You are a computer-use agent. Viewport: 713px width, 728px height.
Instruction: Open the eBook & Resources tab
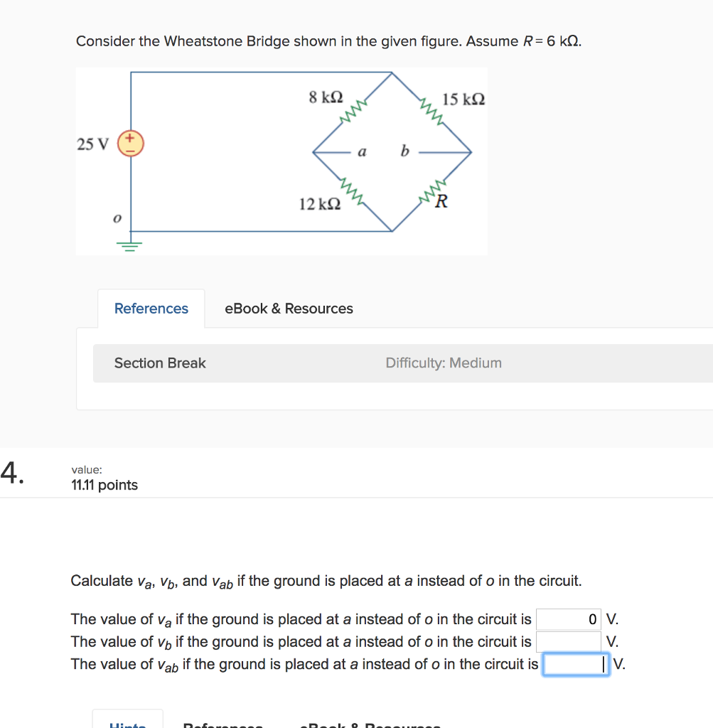(x=289, y=309)
